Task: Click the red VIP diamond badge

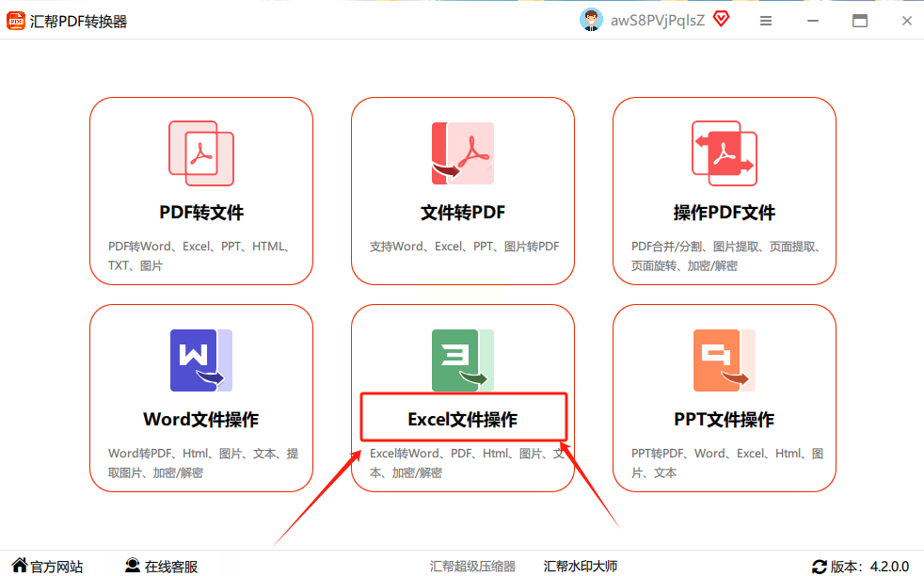Action: tap(722, 19)
